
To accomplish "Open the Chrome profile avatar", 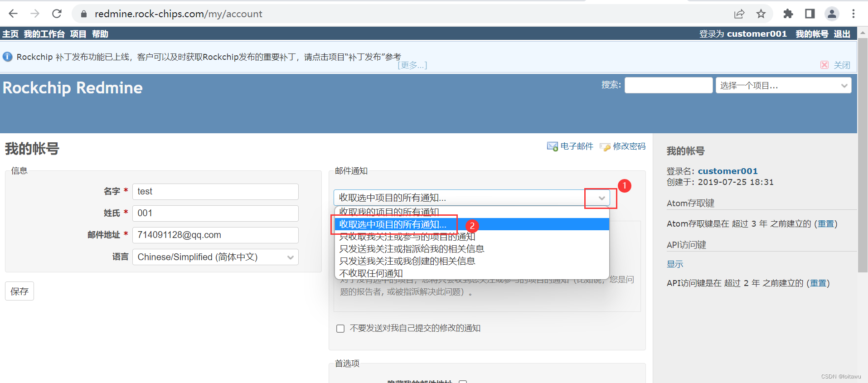I will pyautogui.click(x=832, y=14).
